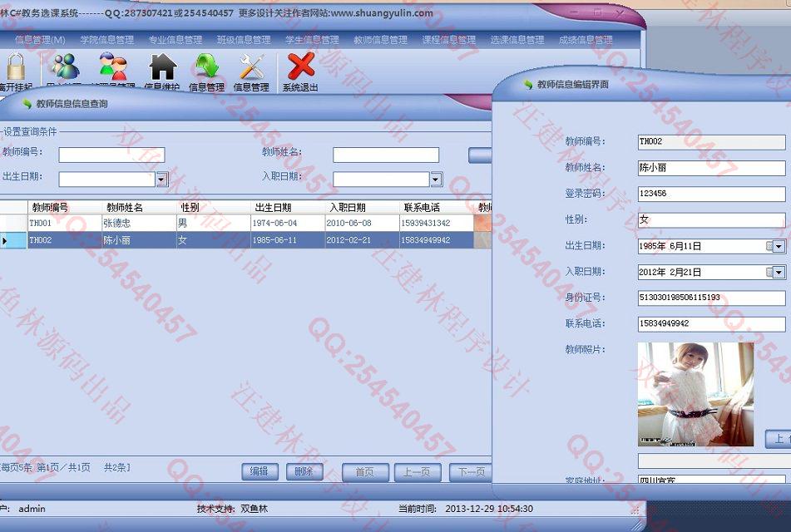The width and height of the screenshot is (791, 532).
Task: Open the 教师信息管理 menu
Action: (380, 39)
